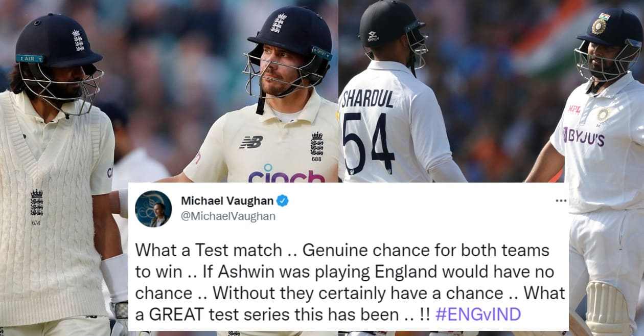Click the number 54 on the jersey
The width and height of the screenshot is (644, 336).
coord(369,144)
